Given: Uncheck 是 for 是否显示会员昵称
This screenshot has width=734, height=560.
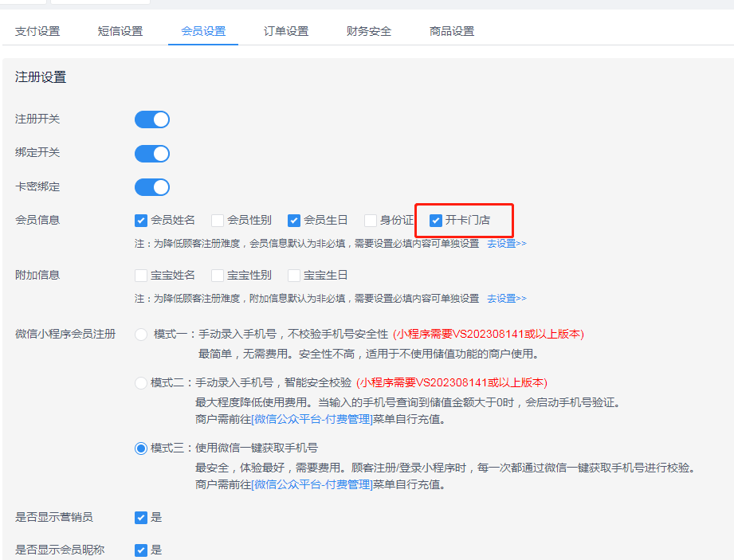Looking at the screenshot, I should pos(141,550).
